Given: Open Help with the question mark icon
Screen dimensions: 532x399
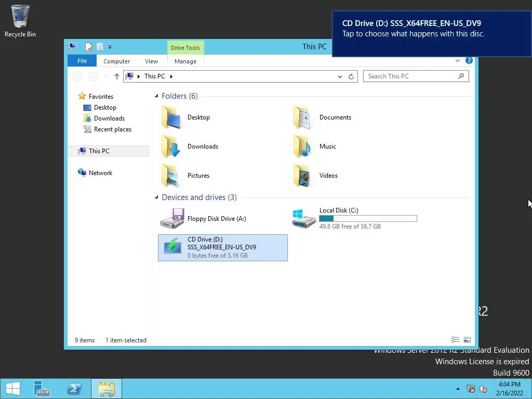Looking at the screenshot, I should click(x=469, y=60).
